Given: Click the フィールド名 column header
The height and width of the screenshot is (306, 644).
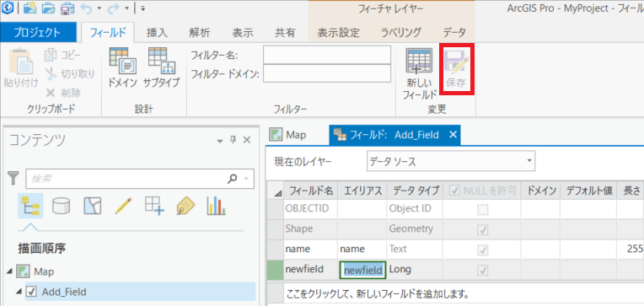Looking at the screenshot, I should coord(310,191).
